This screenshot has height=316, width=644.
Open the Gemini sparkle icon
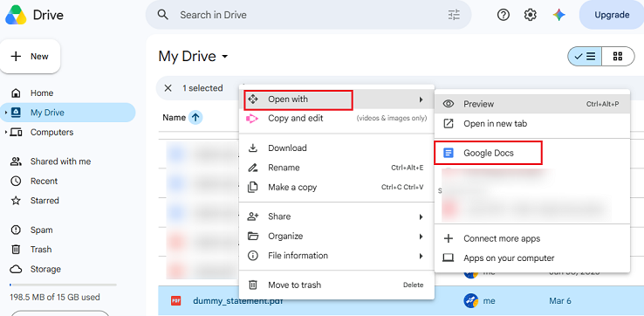tap(558, 15)
